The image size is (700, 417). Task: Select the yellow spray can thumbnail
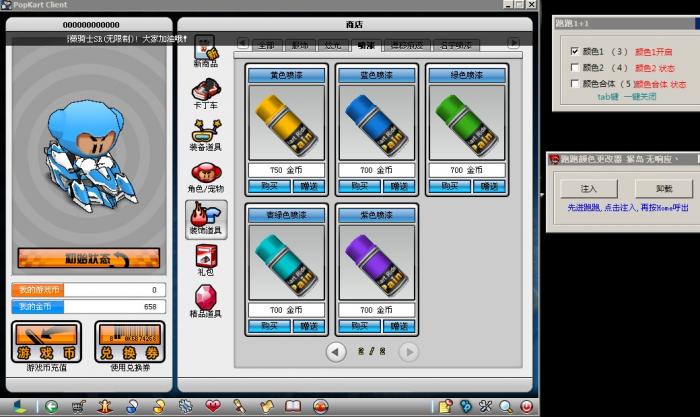click(x=286, y=123)
